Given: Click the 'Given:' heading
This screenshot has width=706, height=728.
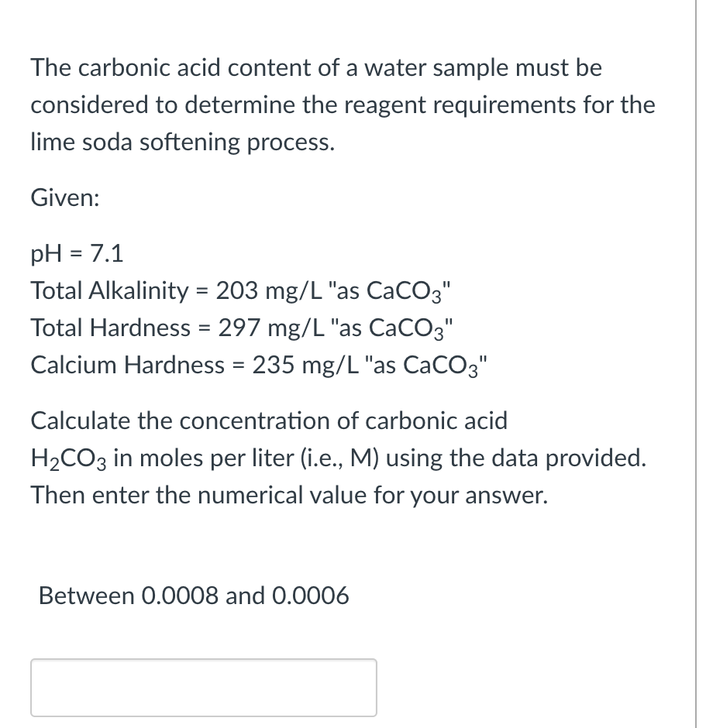Looking at the screenshot, I should point(64,197).
